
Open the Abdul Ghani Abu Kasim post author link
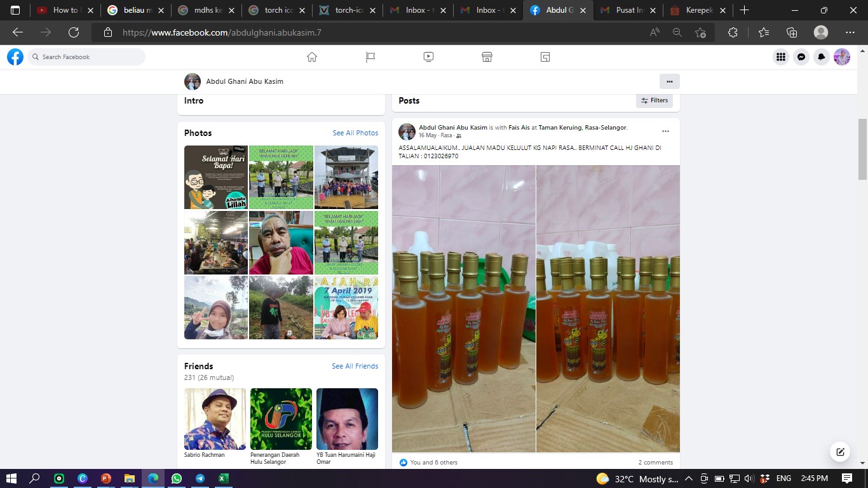(453, 128)
